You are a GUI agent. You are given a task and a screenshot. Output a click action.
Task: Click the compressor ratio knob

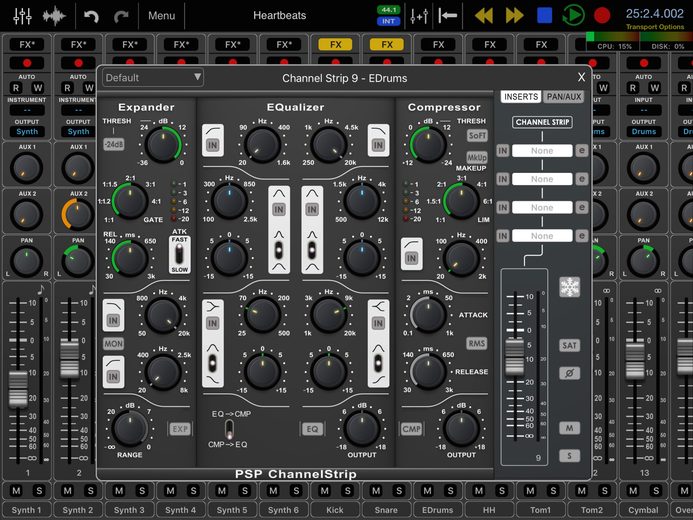(461, 201)
